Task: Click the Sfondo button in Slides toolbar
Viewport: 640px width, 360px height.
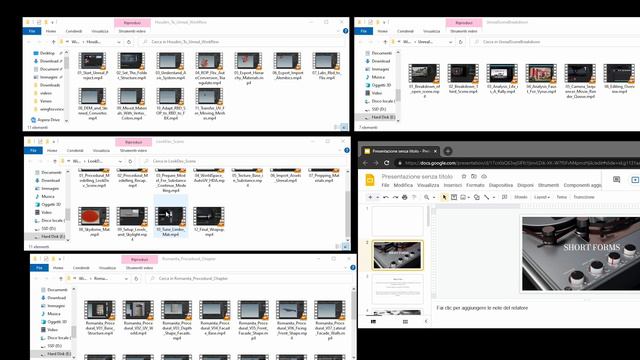Action: pos(520,197)
